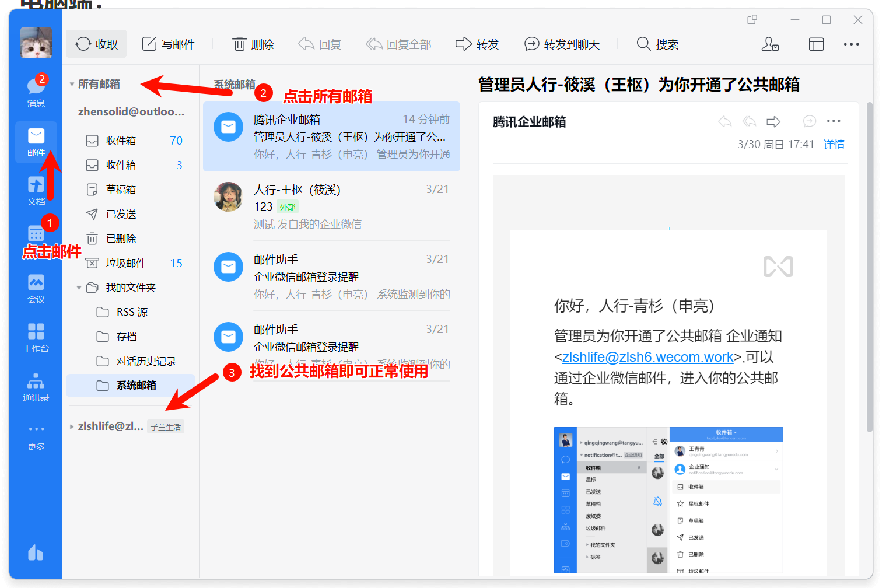
Task: Click the pin window icon in title bar
Action: coord(752,20)
